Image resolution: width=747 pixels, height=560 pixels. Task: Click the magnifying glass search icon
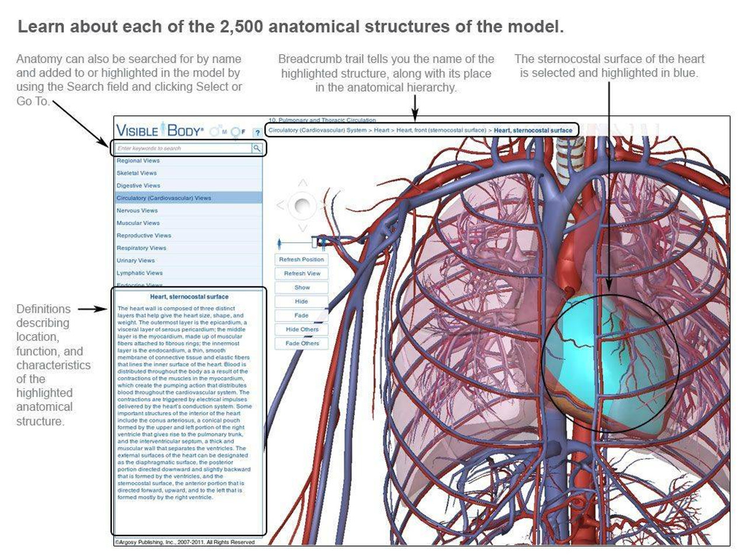[256, 148]
